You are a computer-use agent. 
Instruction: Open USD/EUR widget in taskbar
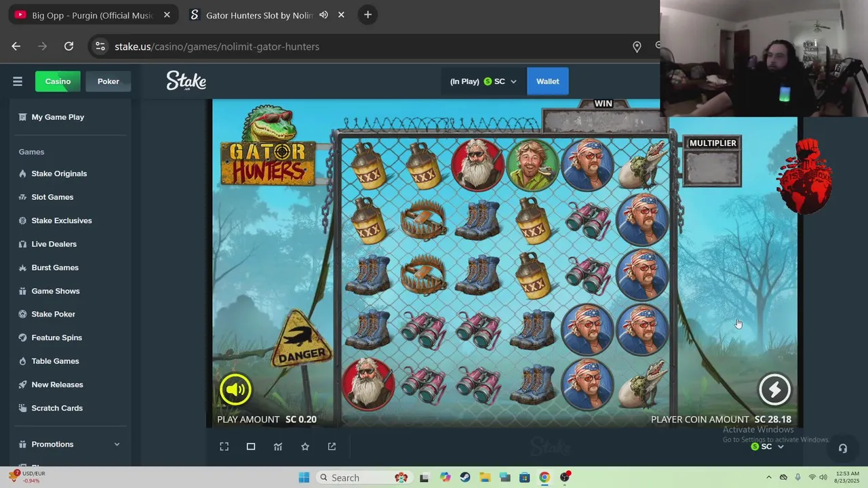click(x=27, y=477)
